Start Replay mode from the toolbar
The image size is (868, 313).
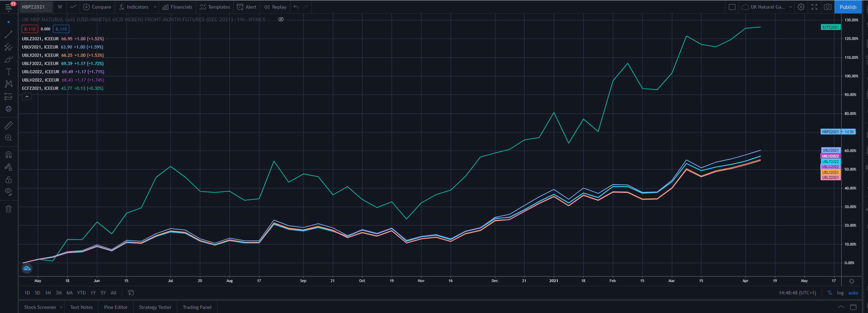pos(275,7)
